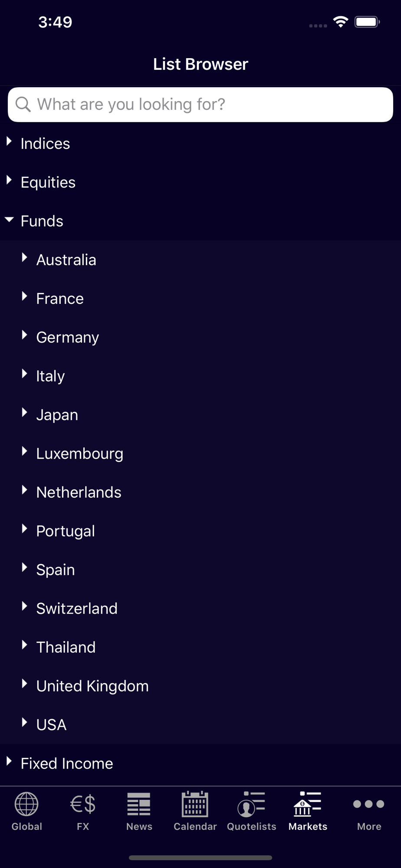Expand the Equities category arrow

tap(9, 180)
